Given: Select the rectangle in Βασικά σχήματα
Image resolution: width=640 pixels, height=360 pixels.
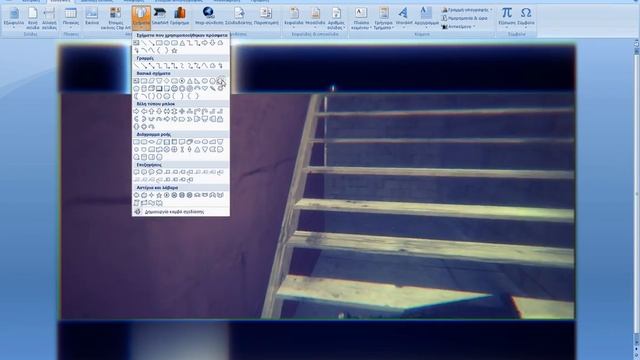Looking at the screenshot, I should [144, 81].
